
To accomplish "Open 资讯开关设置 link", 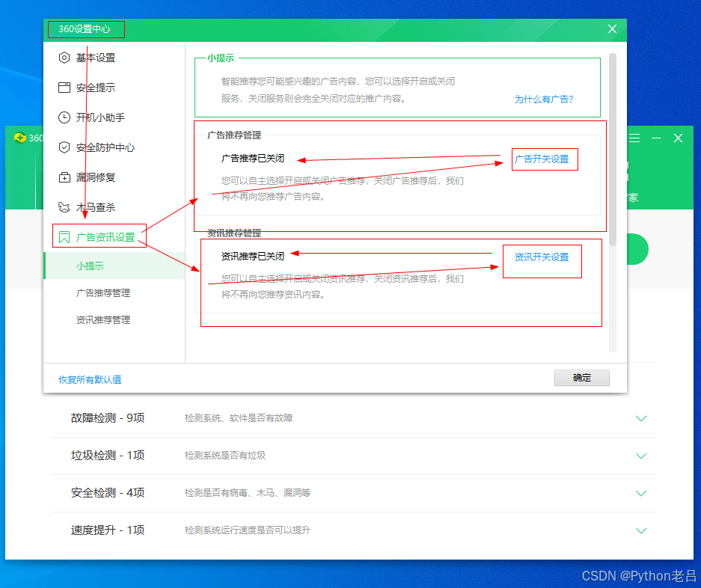I will [542, 257].
